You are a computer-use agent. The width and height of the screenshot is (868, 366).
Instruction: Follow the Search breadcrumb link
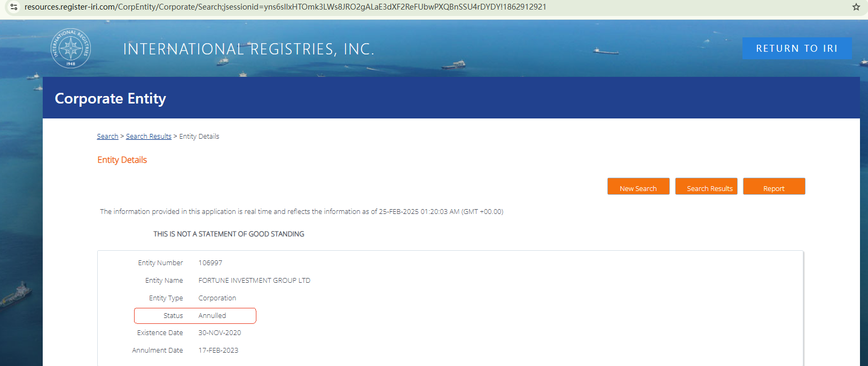(x=107, y=137)
